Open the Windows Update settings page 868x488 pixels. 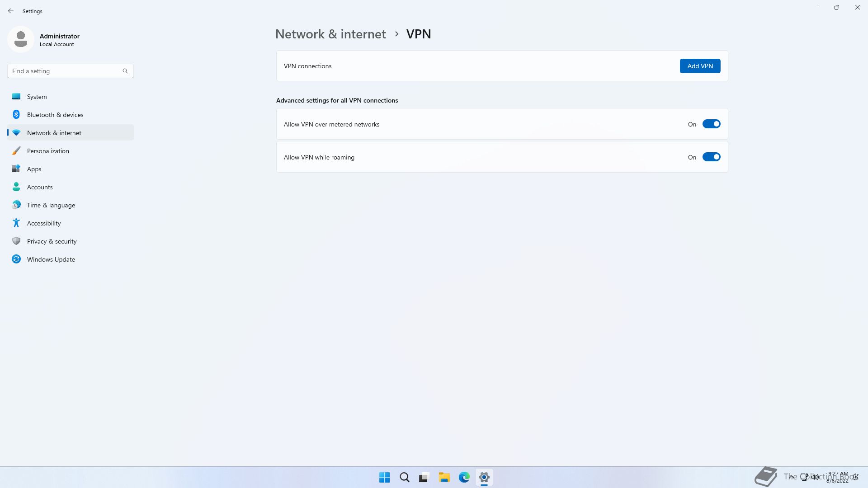[x=51, y=259]
